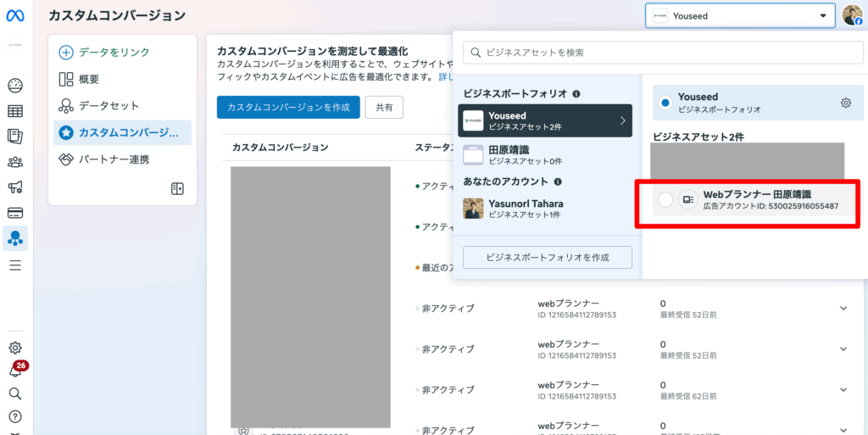Click info icon beside ビジネスポートフォリオ
Viewport: 868px width, 435px height.
pos(576,93)
